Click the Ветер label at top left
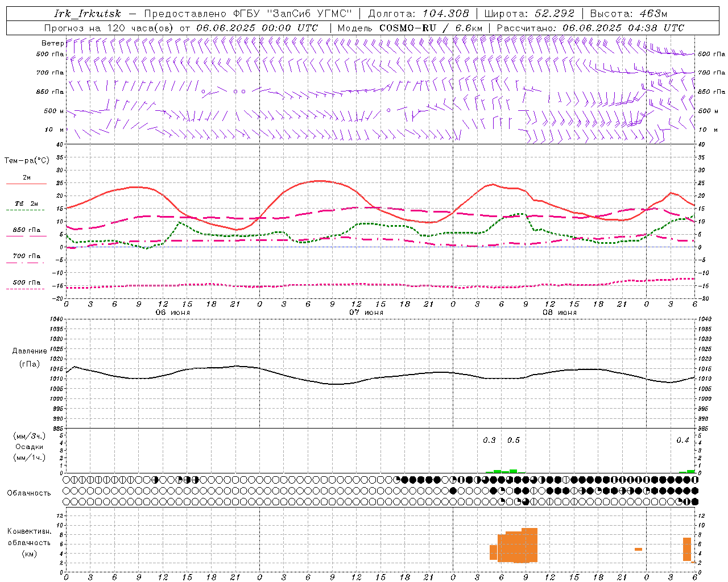The height and width of the screenshot is (582, 728). (x=52, y=43)
